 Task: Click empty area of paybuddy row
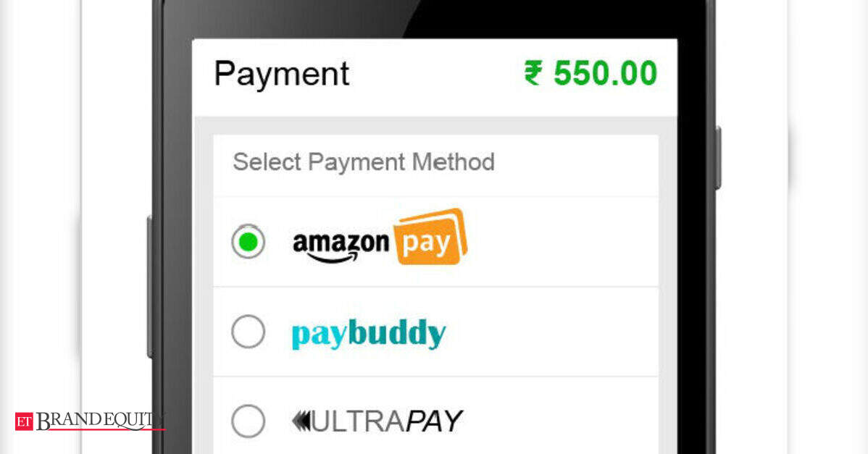(554, 332)
